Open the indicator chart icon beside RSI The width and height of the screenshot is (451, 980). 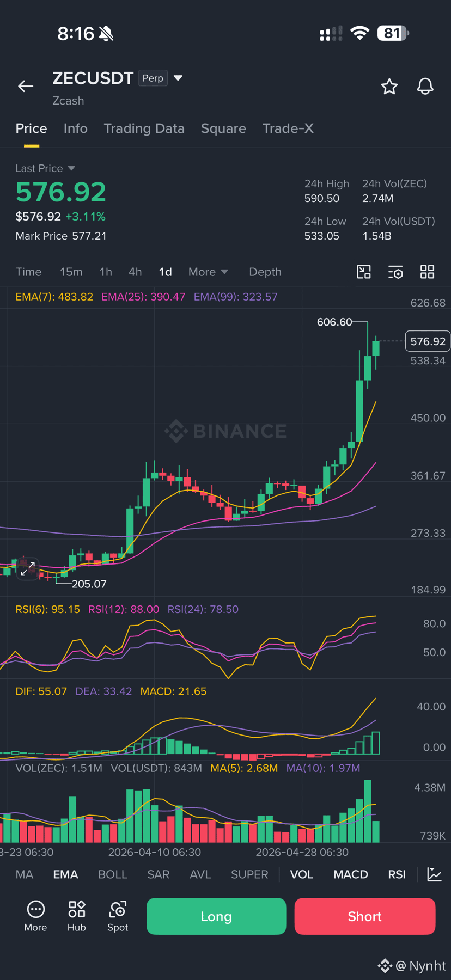[x=434, y=874]
